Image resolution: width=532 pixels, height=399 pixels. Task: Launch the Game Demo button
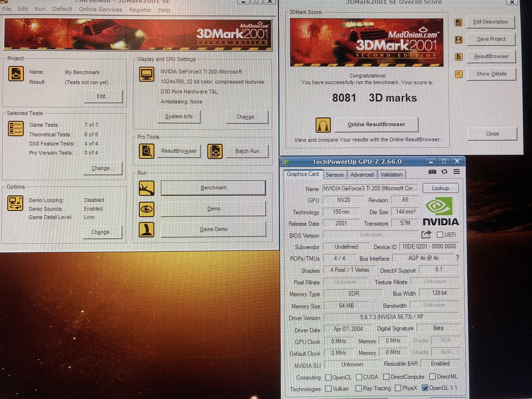(x=213, y=229)
